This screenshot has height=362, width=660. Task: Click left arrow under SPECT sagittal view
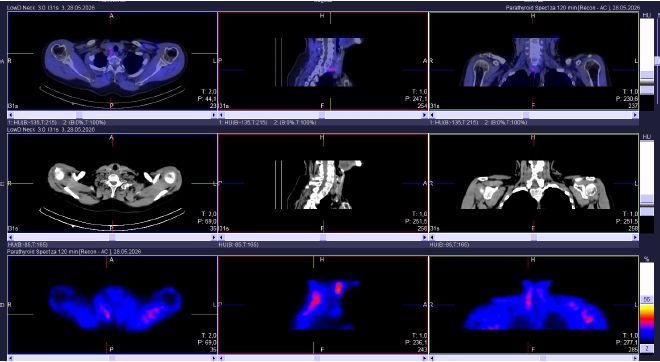click(x=221, y=358)
